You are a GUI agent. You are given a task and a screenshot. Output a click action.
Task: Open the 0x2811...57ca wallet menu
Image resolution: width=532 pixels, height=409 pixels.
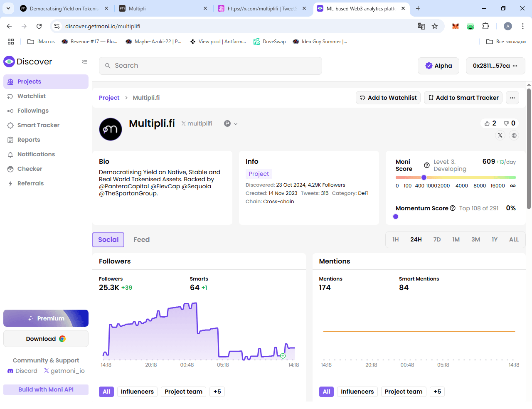[x=495, y=66]
